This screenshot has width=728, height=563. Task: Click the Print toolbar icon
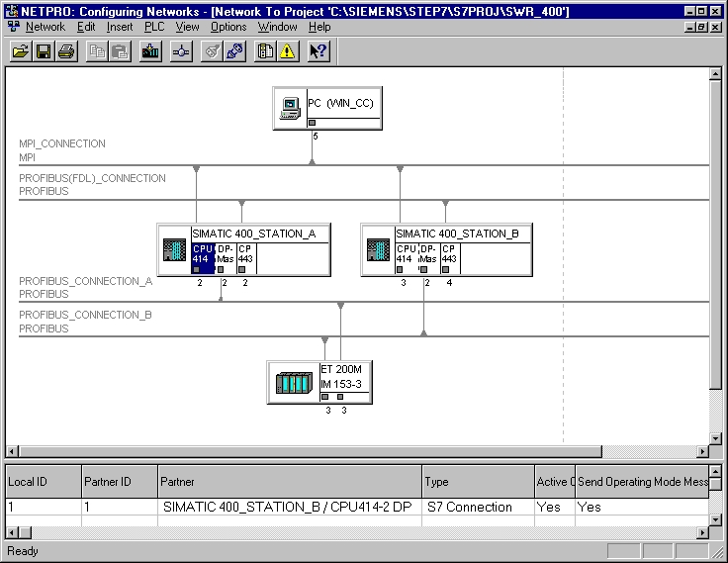[x=66, y=51]
